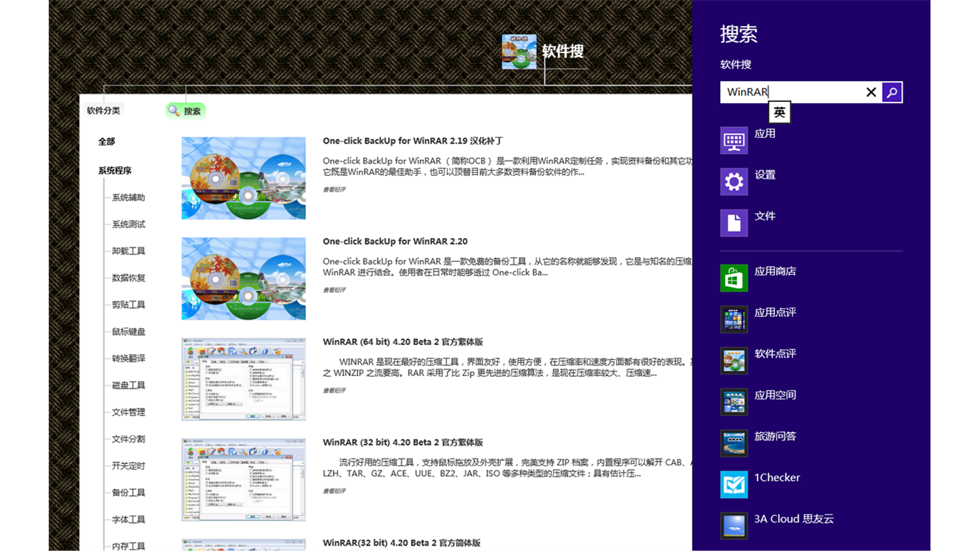980x551 pixels.
Task: Select 剪贴工具 subcategory
Action: (x=129, y=305)
